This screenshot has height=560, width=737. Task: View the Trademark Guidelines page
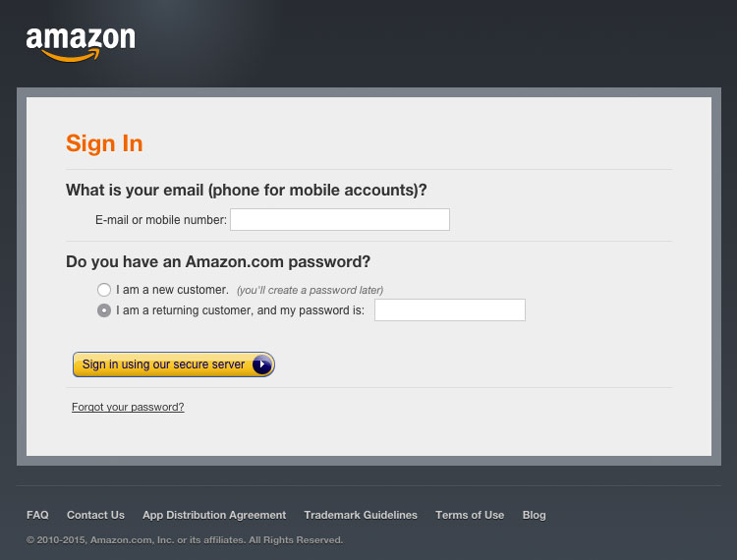[361, 515]
